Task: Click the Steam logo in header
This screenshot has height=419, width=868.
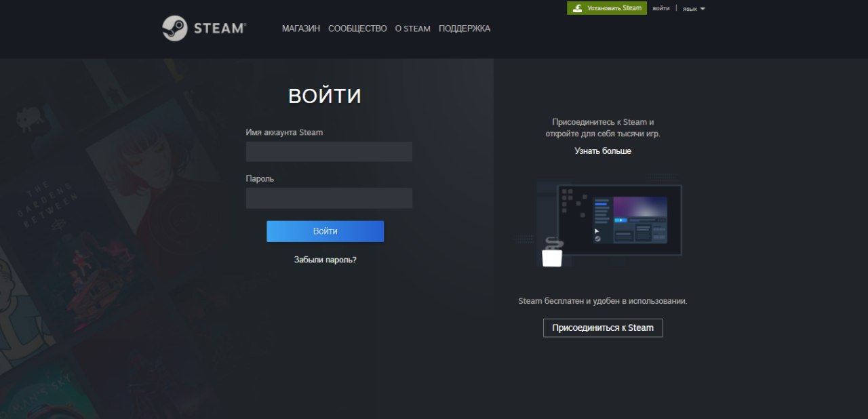Action: coord(204,28)
